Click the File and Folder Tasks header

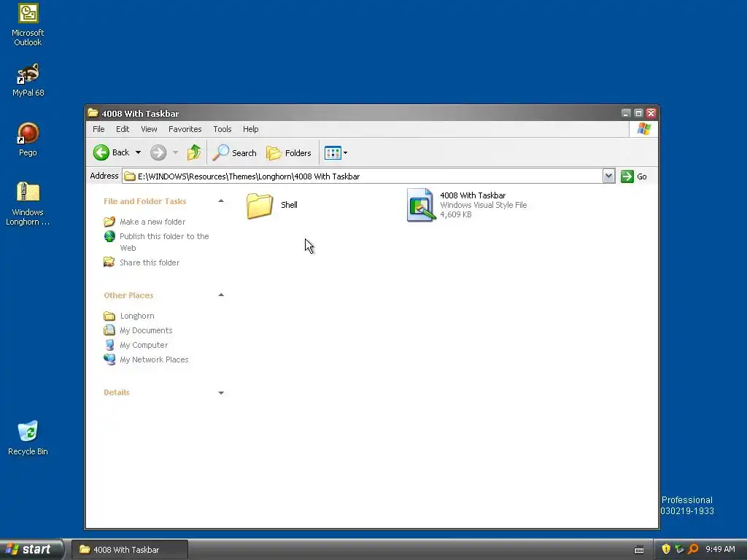(145, 201)
